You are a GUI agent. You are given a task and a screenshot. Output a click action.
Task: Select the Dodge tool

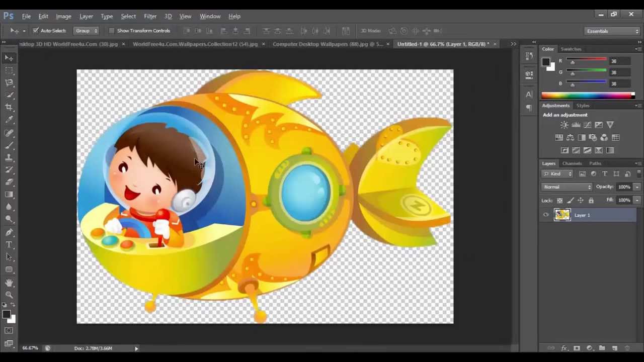click(x=9, y=219)
